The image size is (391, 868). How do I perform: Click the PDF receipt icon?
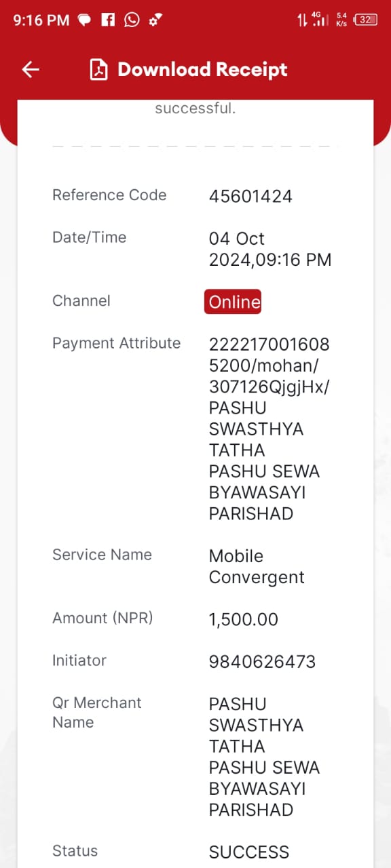pyautogui.click(x=99, y=70)
